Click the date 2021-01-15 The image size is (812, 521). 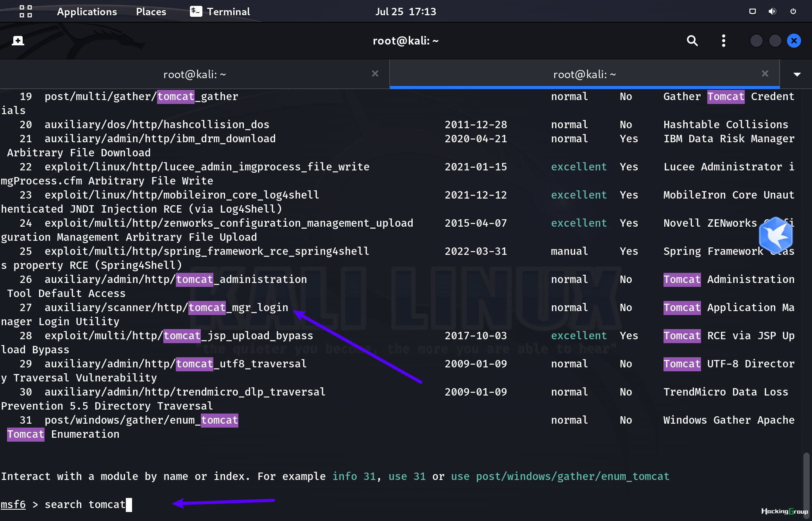click(x=476, y=167)
